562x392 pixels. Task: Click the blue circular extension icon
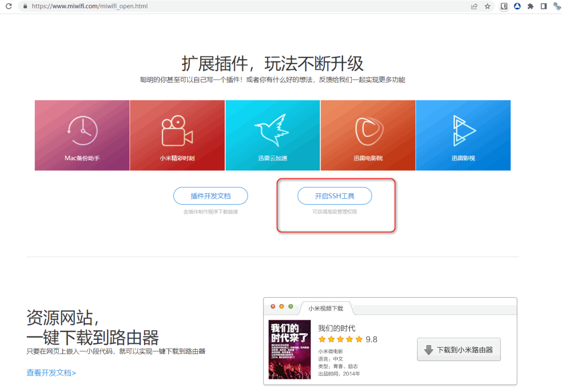click(517, 6)
